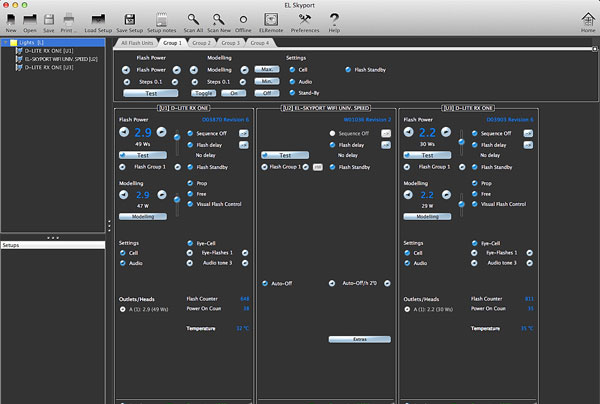
Task: Toggle U1 Sequence Off option
Action: point(190,134)
